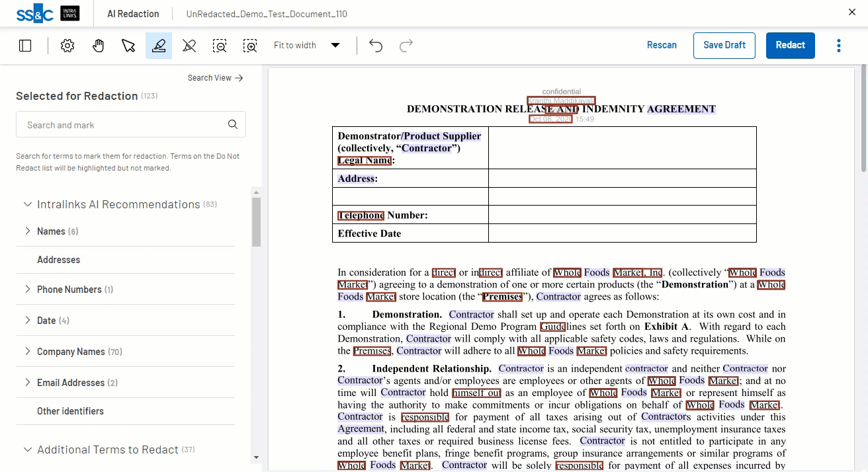Expand the Company Names category
868x472 pixels.
click(x=28, y=351)
